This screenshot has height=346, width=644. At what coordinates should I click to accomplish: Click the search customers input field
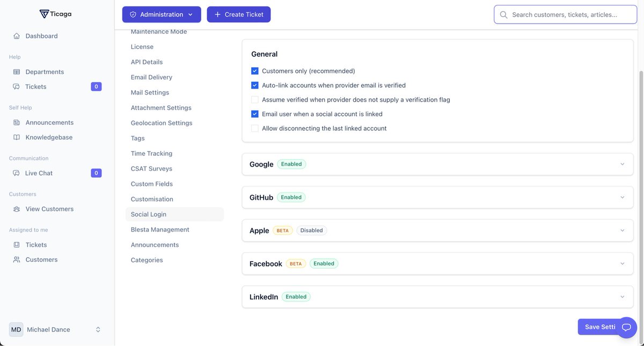pyautogui.click(x=565, y=15)
